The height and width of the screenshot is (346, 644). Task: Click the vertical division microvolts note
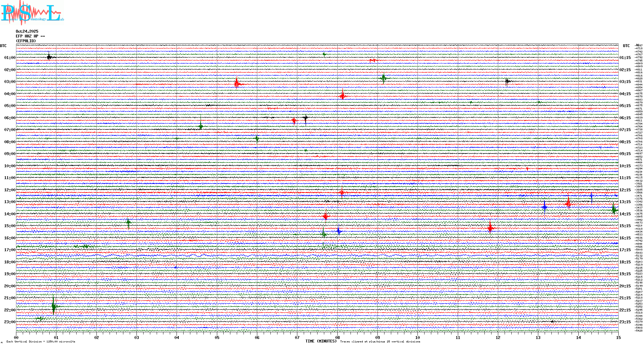pos(41,342)
